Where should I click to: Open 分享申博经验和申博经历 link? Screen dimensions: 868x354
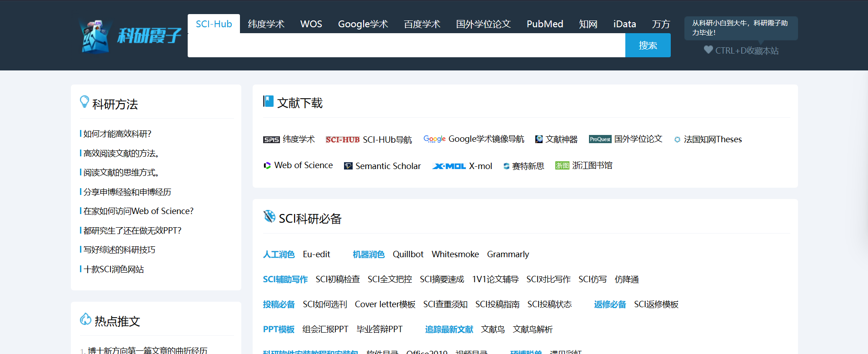[127, 192]
